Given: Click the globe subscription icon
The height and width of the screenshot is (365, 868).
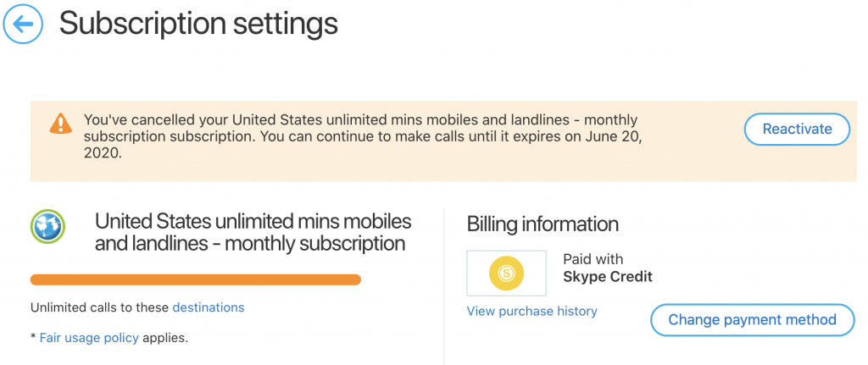Looking at the screenshot, I should [47, 226].
